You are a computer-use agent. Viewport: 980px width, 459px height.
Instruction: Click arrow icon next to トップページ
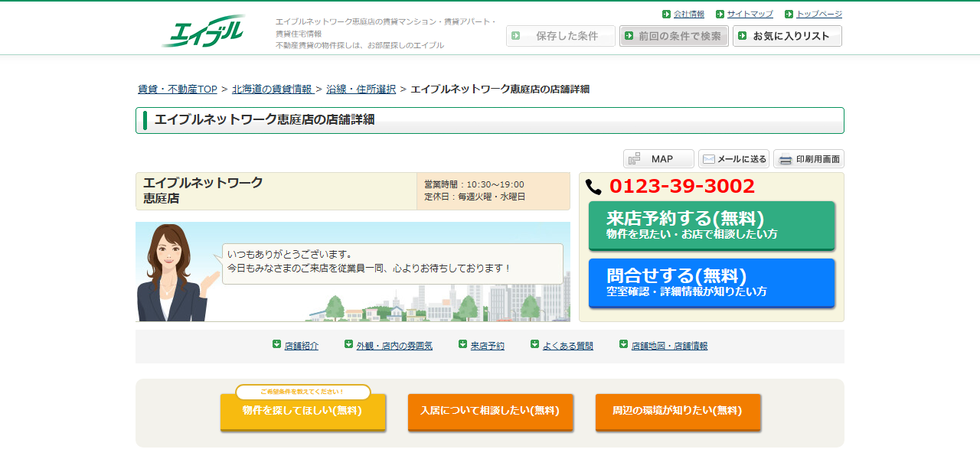pos(789,14)
